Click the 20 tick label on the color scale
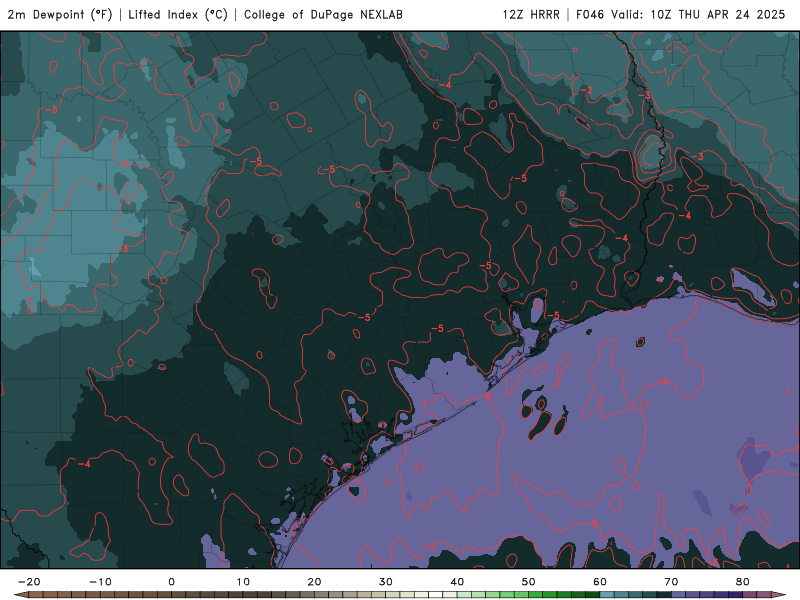This screenshot has width=800, height=600. coord(314,582)
